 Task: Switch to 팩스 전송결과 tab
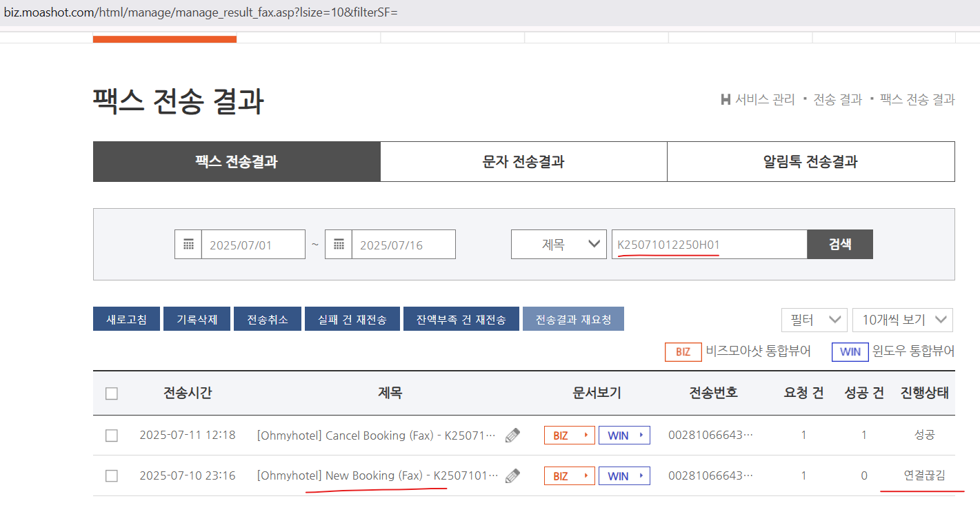[237, 162]
